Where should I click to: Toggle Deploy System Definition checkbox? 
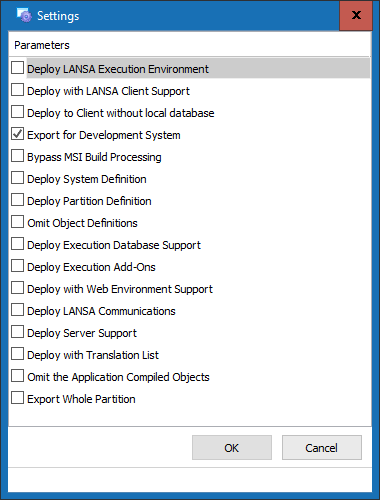[17, 178]
